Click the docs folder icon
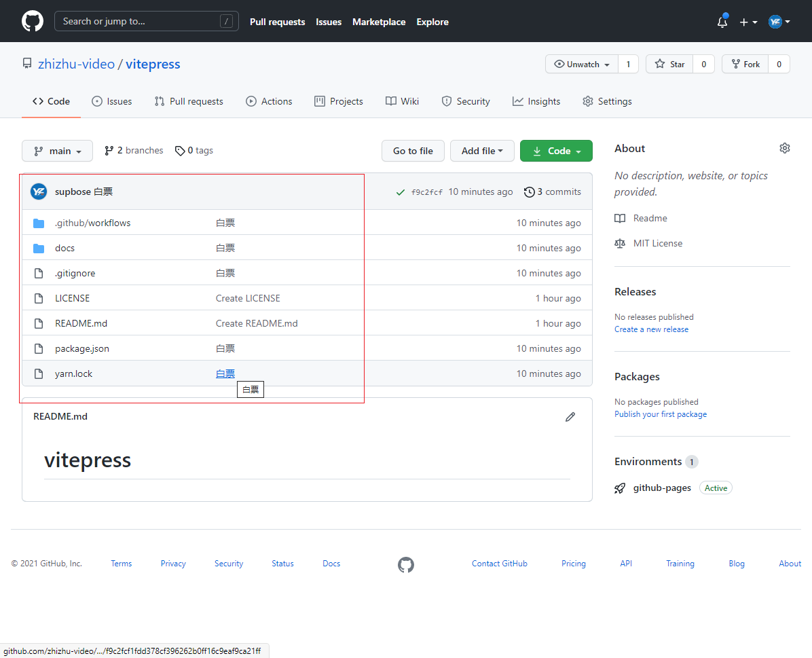The height and width of the screenshot is (658, 812). tap(39, 249)
